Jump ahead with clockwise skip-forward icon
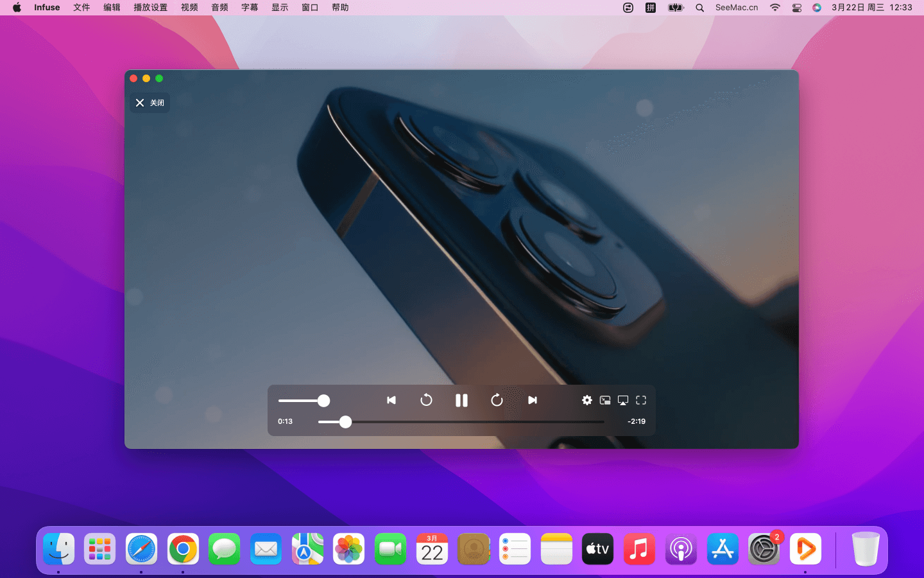The image size is (924, 578). tap(497, 400)
